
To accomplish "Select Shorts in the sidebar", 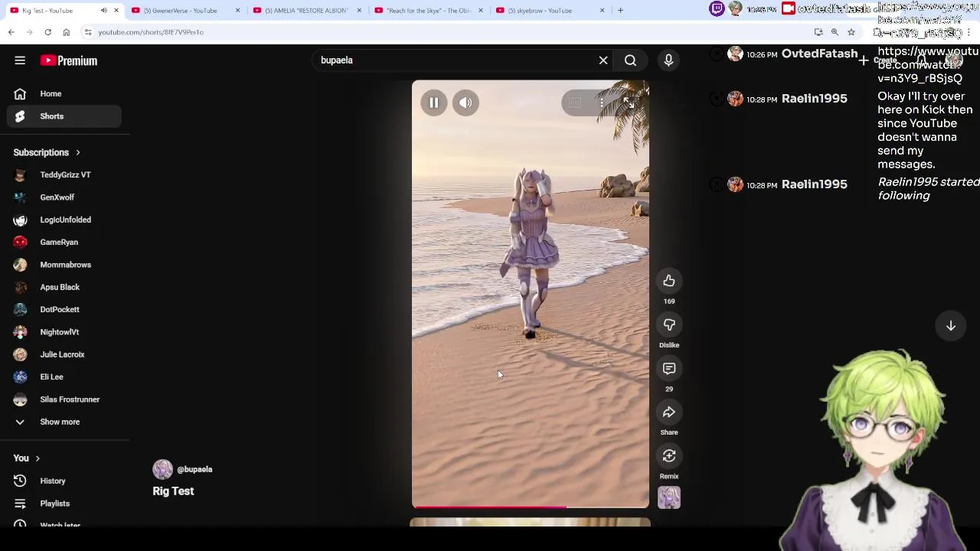I will (x=64, y=116).
